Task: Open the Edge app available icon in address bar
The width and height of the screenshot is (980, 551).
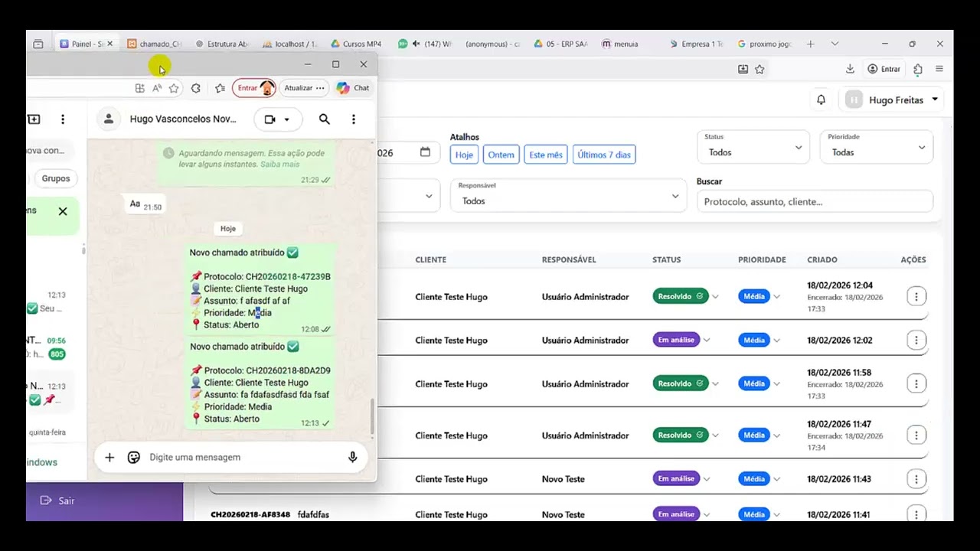Action: coord(139,88)
